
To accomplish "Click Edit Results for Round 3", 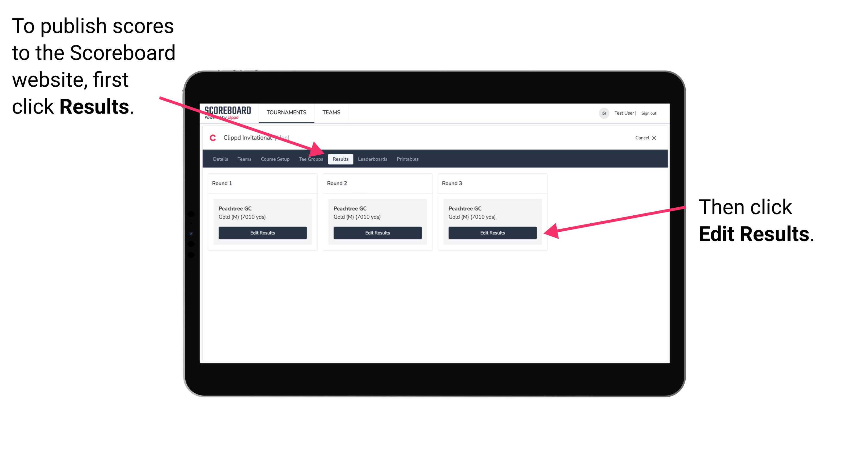I will [491, 232].
